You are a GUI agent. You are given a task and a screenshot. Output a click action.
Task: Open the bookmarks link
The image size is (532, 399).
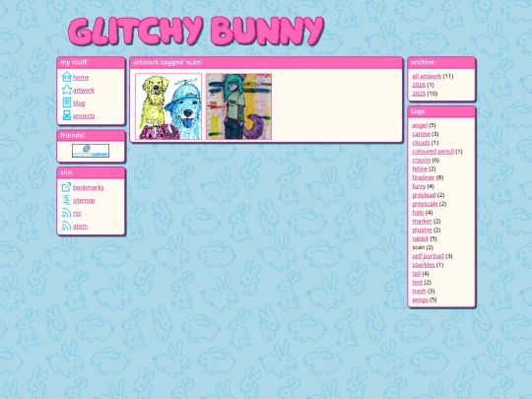[x=89, y=187]
